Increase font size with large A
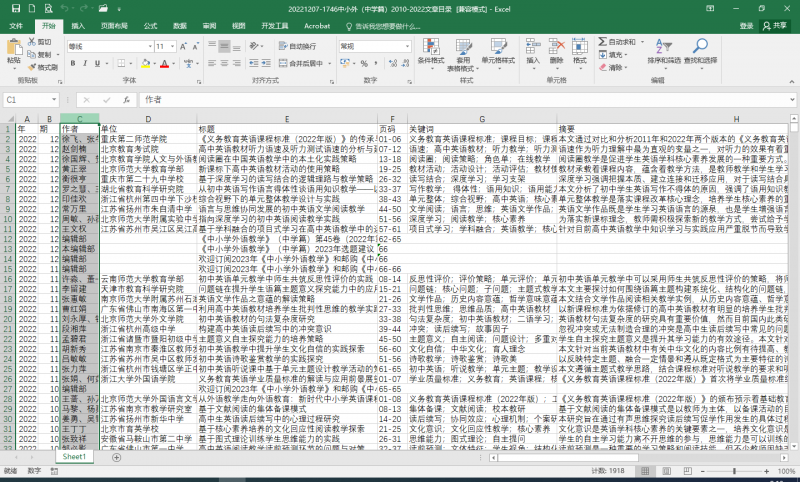 183,46
